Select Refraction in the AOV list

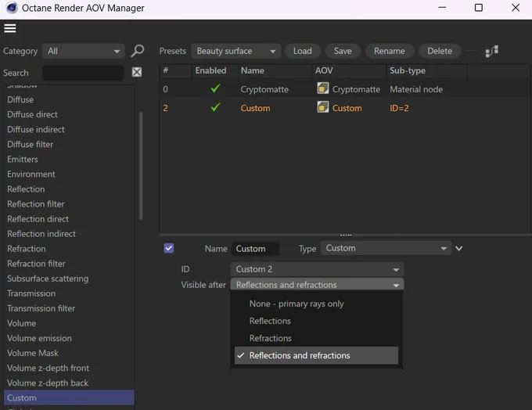(69, 249)
